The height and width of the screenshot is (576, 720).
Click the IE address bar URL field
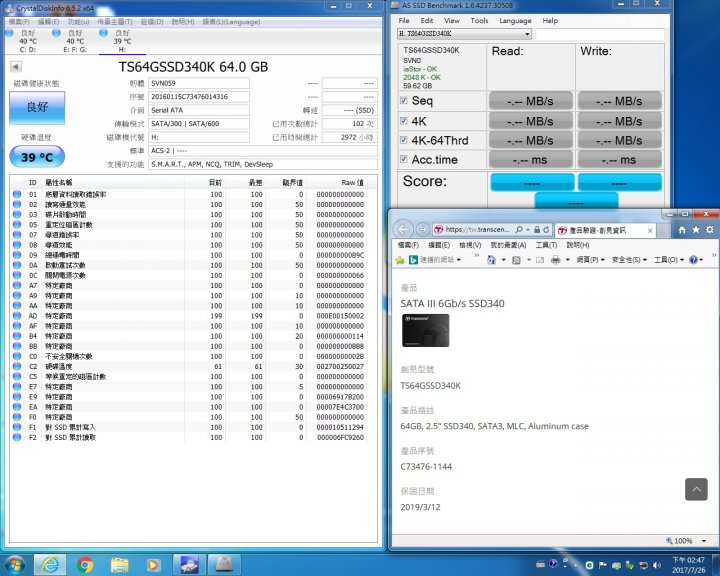coord(478,229)
